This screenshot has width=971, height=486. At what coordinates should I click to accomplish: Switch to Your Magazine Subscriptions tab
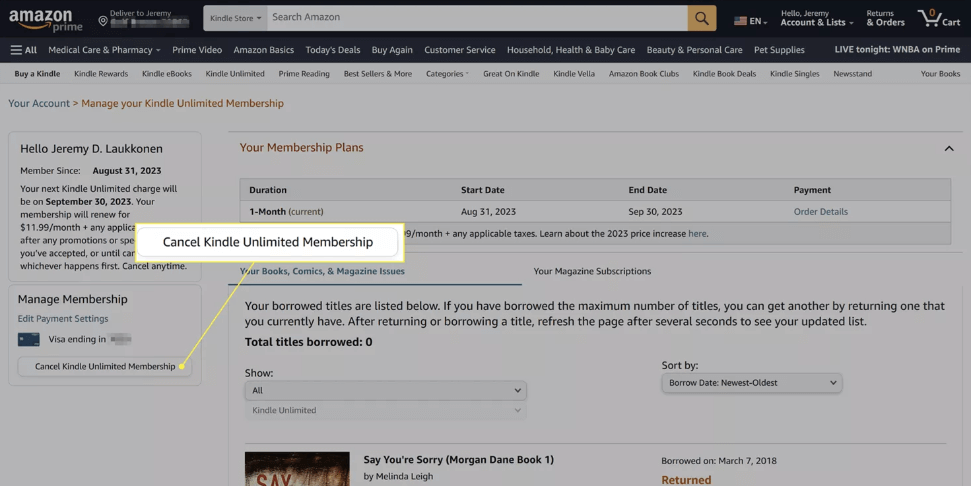(x=592, y=271)
